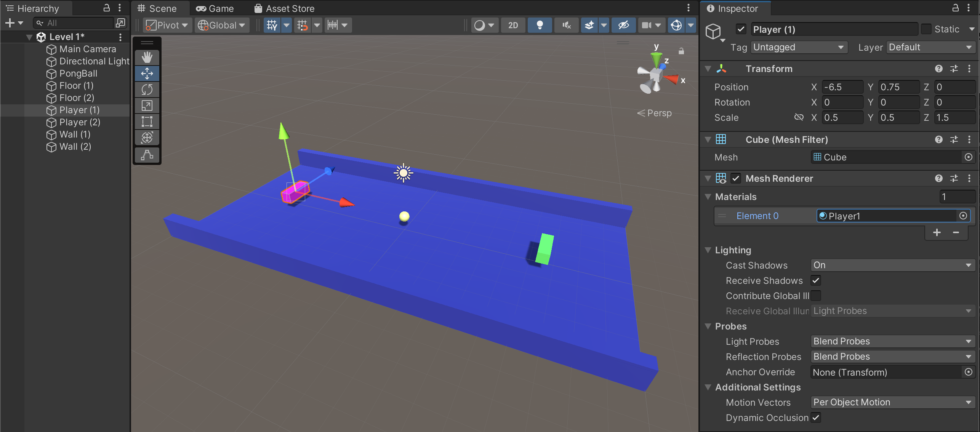The width and height of the screenshot is (980, 432).
Task: Click the Position X input field
Action: tap(842, 87)
